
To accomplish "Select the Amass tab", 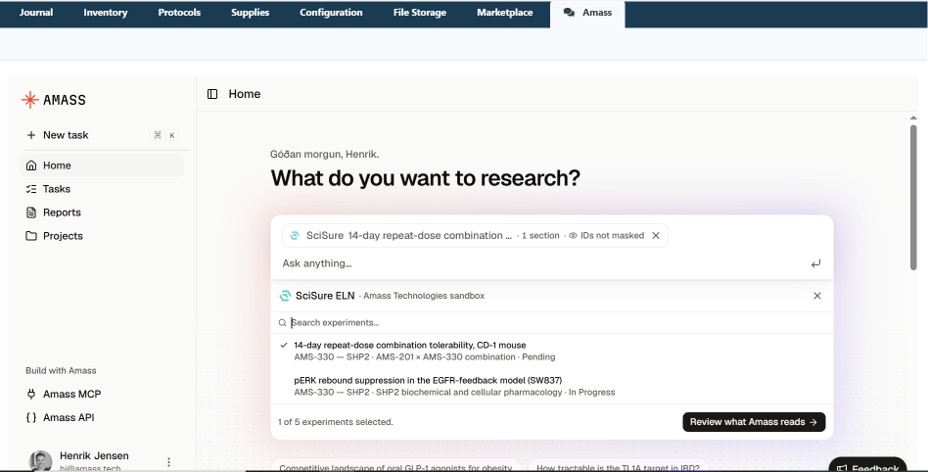I will [587, 13].
